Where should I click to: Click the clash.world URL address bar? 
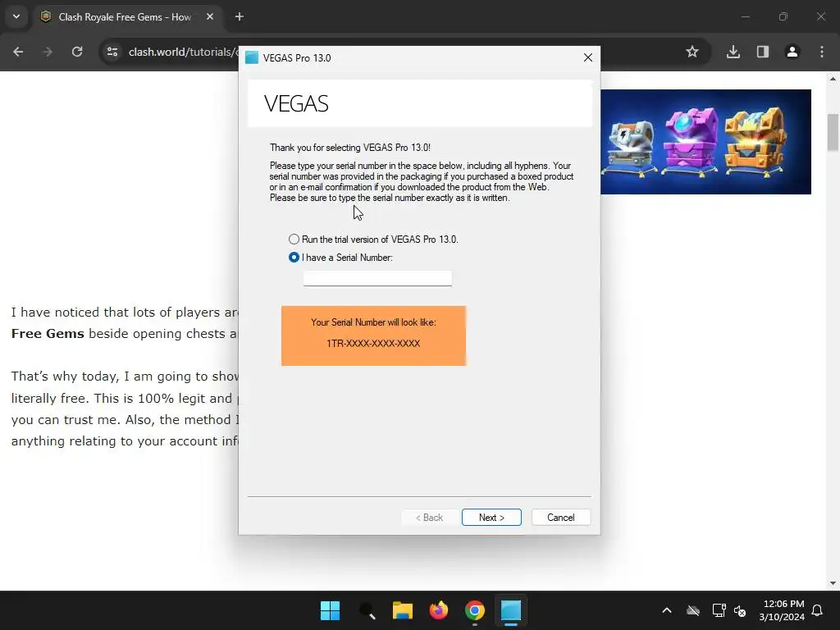182,52
